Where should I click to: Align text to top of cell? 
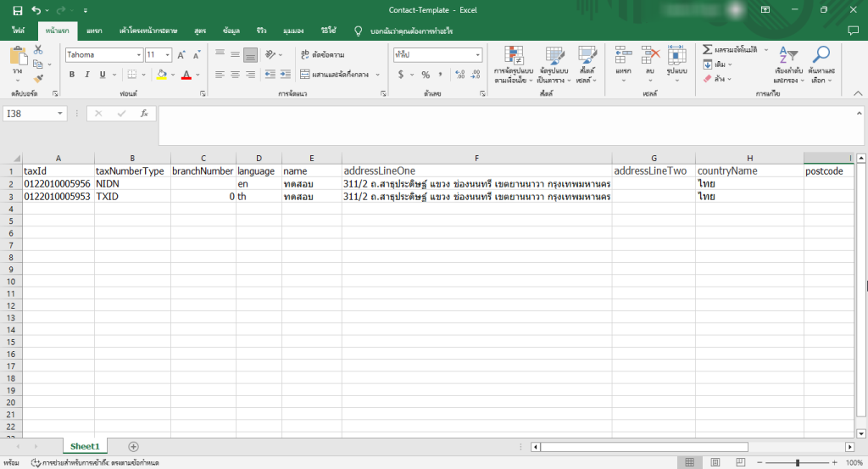pyautogui.click(x=220, y=54)
